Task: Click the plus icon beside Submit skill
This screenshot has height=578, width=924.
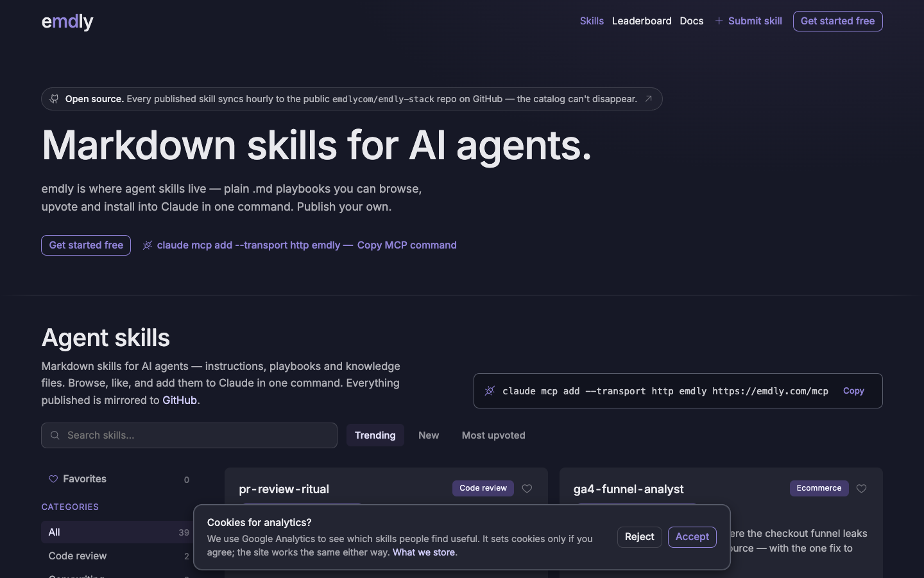Action: pos(719,21)
